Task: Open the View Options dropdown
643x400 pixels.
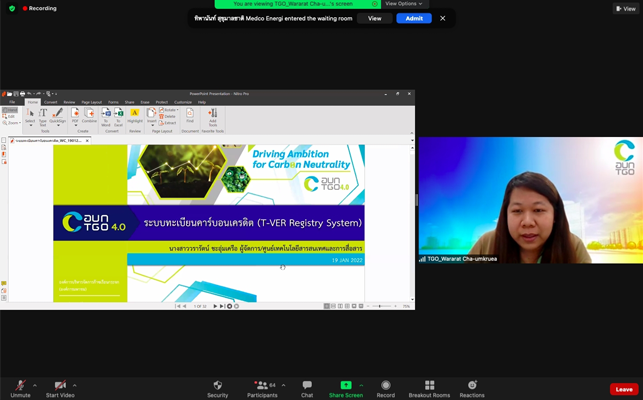Action: click(x=404, y=4)
